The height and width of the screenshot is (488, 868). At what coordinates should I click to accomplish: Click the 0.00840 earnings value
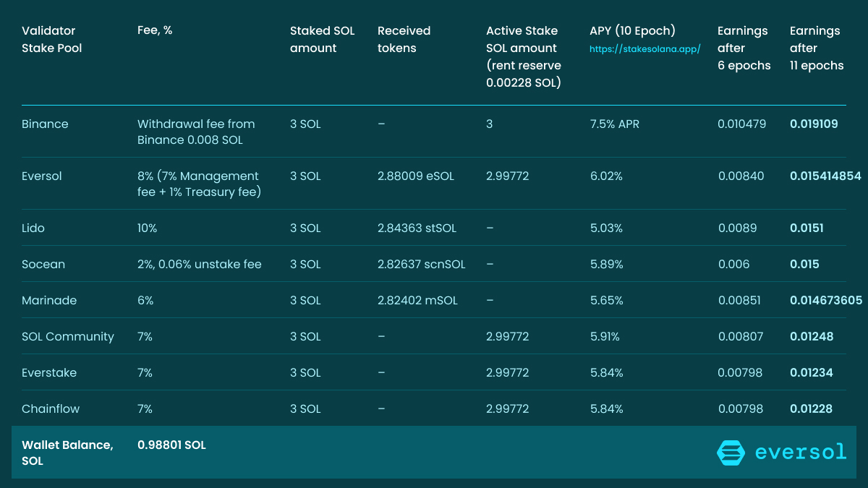click(x=741, y=176)
